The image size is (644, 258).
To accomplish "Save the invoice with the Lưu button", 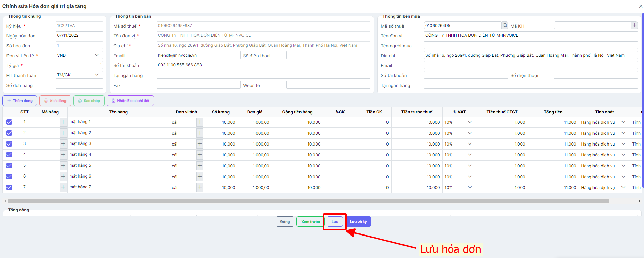I will (335, 222).
